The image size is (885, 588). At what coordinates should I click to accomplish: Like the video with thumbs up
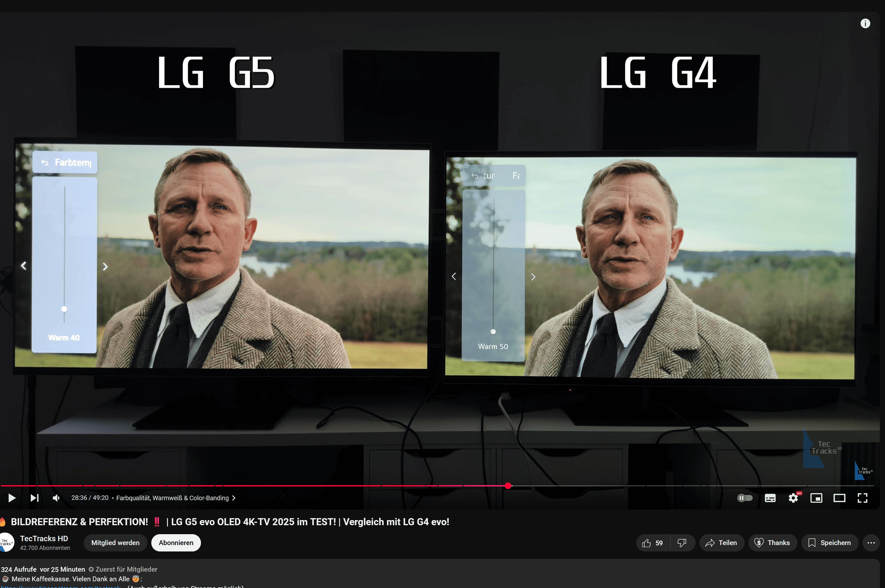[x=653, y=543]
